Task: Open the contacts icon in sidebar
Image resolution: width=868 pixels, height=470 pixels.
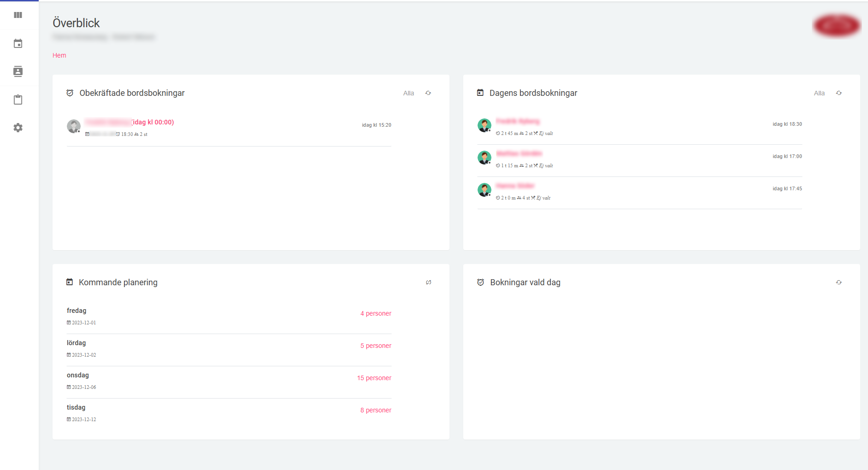Action: pos(18,71)
